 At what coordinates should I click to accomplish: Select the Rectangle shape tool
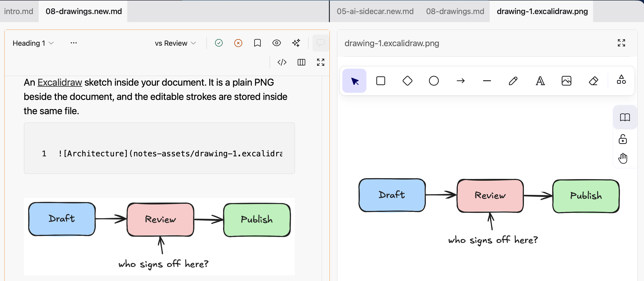[x=381, y=81]
